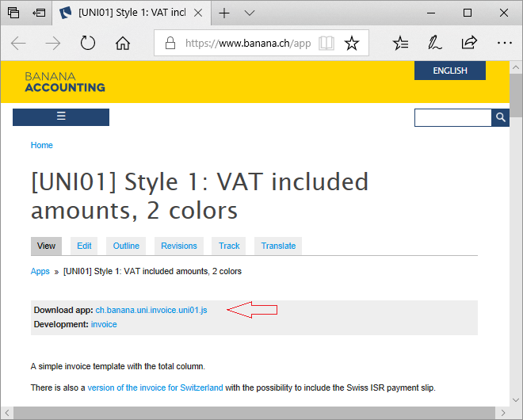Close the [UNI01] Style 1 browser tab
Screen dimensions: 523x420
tap(198, 13)
